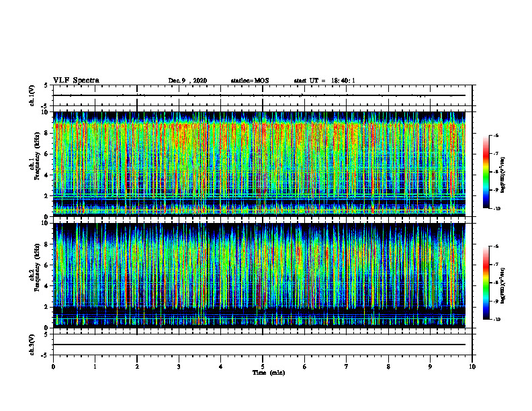Click time axis tick label "0"
Image resolution: width=532 pixels, height=411 pixels.
point(53,367)
